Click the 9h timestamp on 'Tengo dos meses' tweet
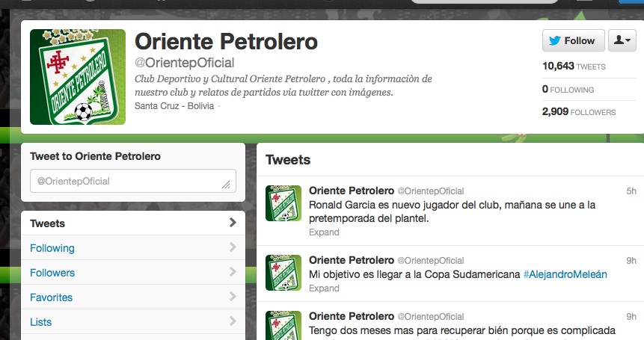This screenshot has width=644, height=340. (x=631, y=317)
